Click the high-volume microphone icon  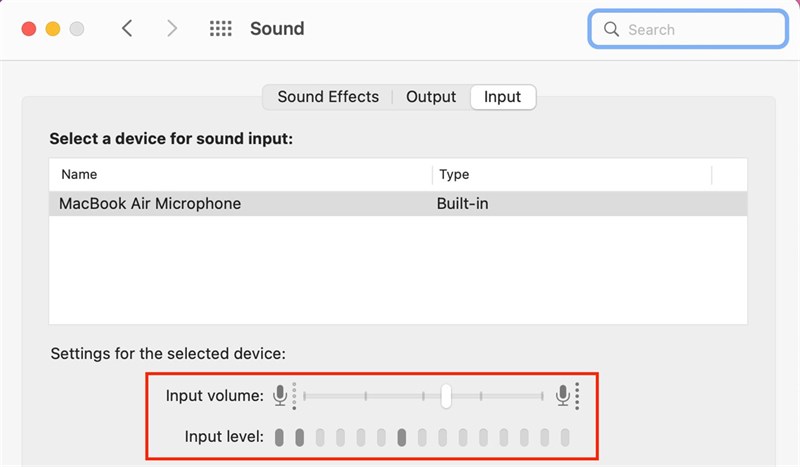point(564,396)
